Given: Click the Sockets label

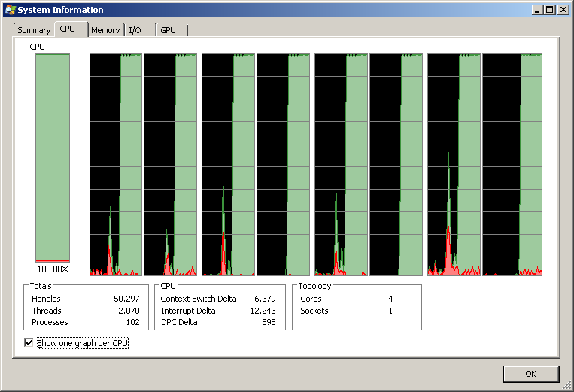Looking at the screenshot, I should point(314,311).
